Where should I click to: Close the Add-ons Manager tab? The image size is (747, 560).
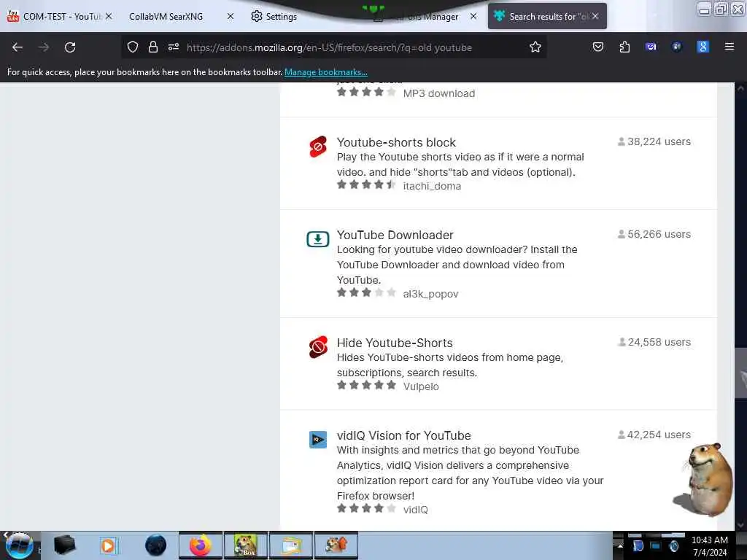pos(473,16)
